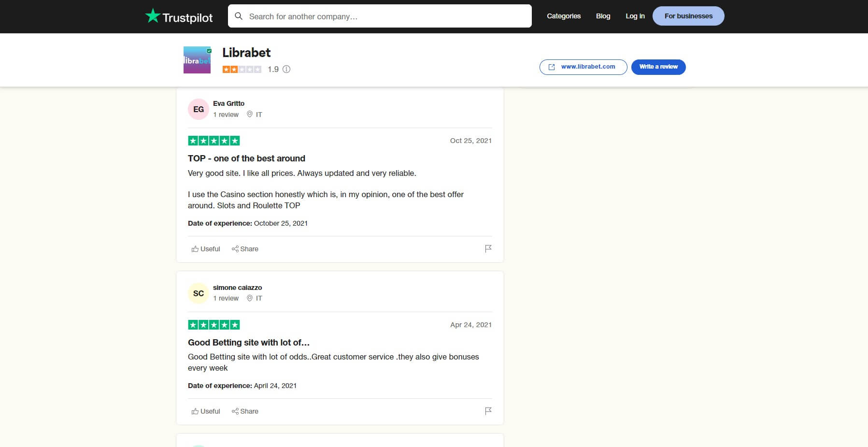Screen dimensions: 868x447
Task: Click the search magnifier icon
Action: [239, 15]
